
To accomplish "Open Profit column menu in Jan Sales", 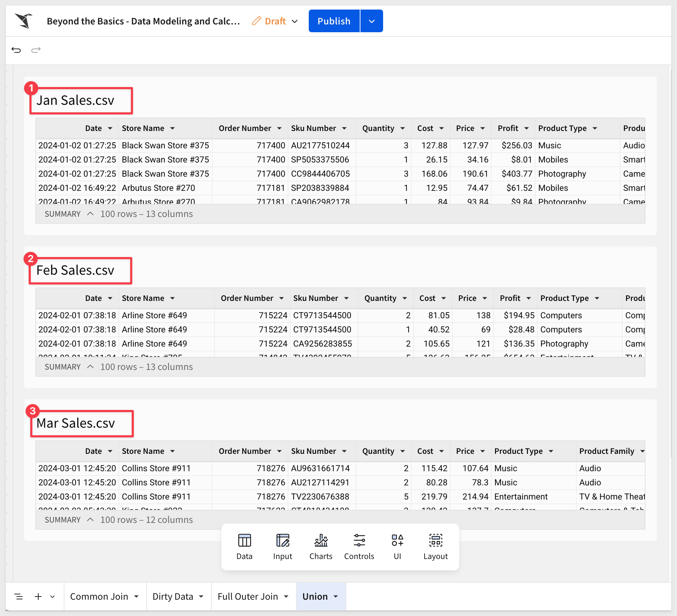I will tap(527, 128).
